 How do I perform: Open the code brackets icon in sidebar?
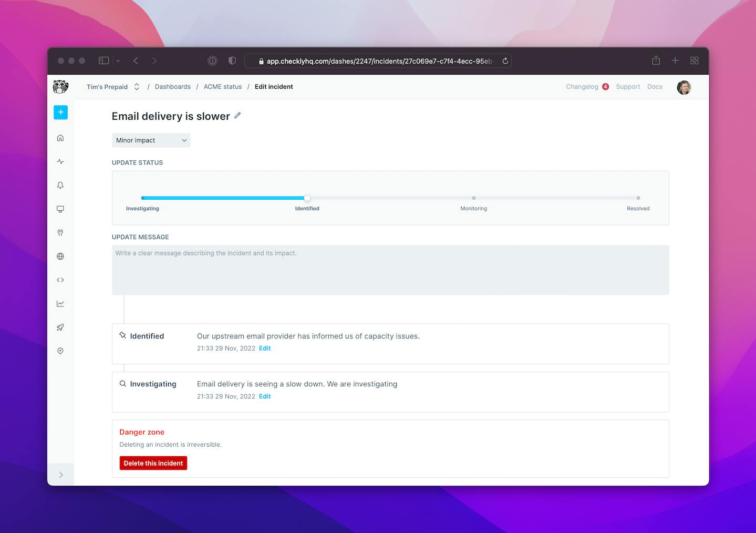(60, 280)
